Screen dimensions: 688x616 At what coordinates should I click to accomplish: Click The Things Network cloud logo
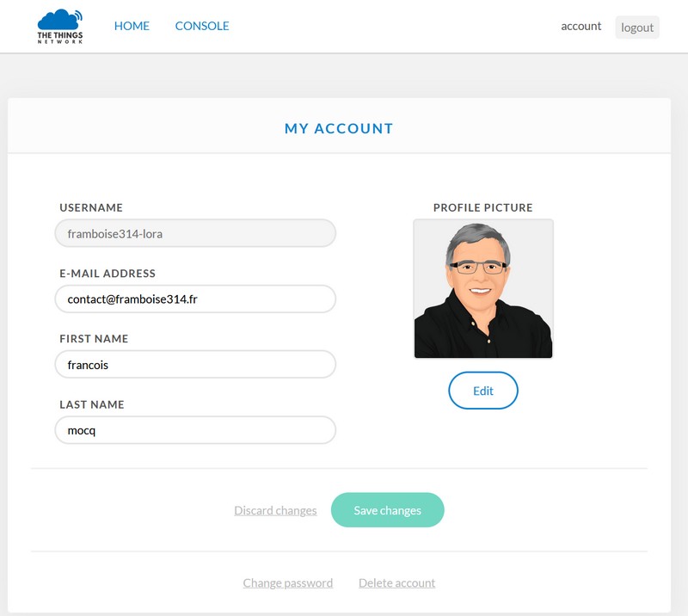point(60,26)
